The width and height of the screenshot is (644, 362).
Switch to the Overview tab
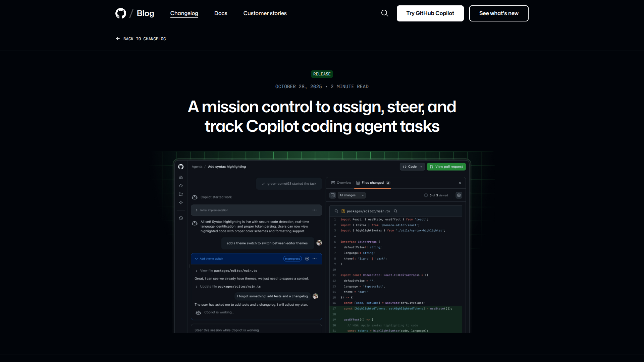click(343, 183)
